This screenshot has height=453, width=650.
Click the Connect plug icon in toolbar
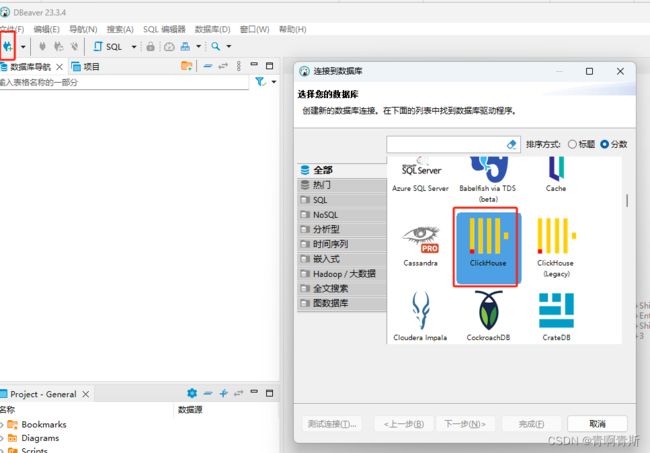click(42, 46)
